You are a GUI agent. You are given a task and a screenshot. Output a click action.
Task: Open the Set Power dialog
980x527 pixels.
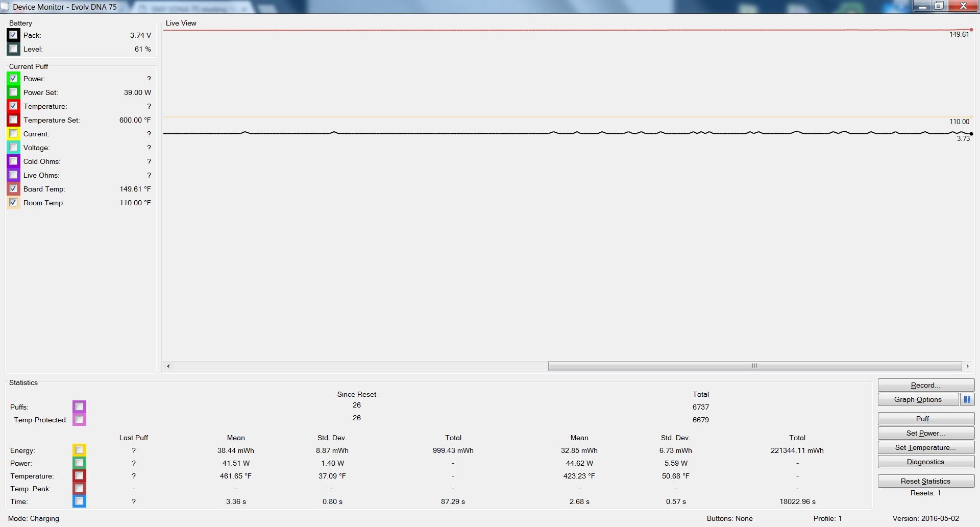pos(925,433)
